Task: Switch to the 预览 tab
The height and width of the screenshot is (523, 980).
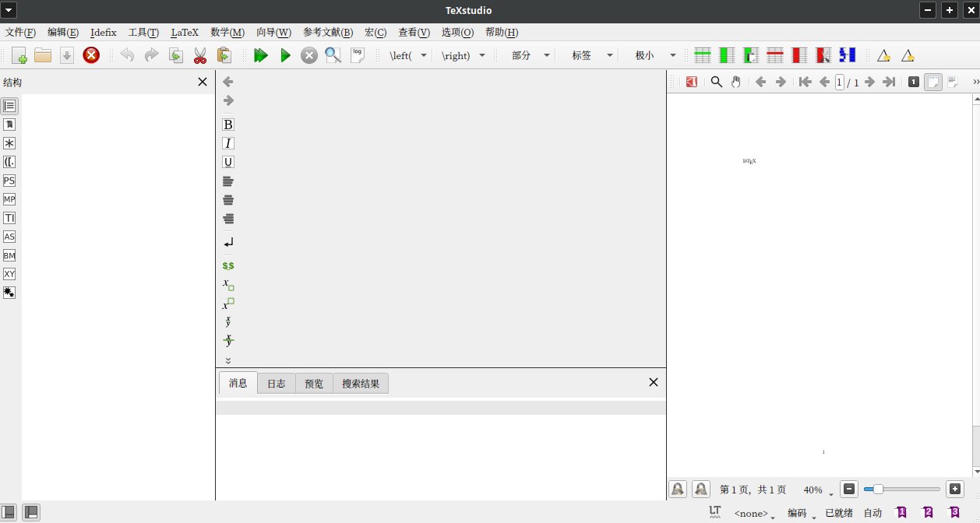Action: pos(313,383)
